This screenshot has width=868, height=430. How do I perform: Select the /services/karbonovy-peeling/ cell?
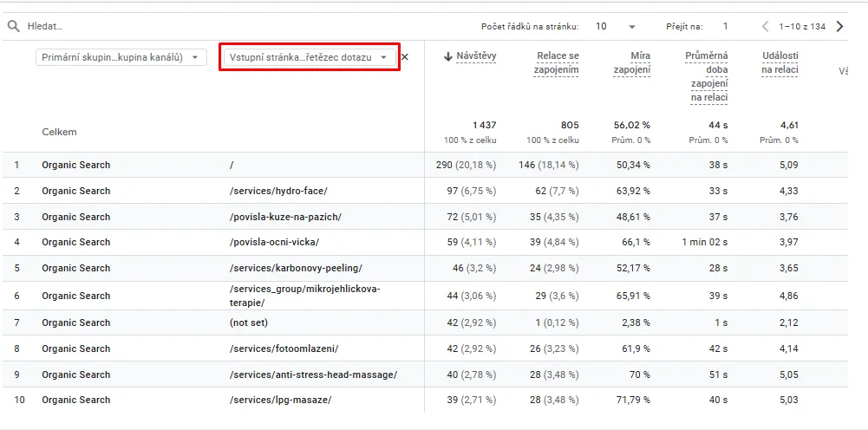click(296, 268)
